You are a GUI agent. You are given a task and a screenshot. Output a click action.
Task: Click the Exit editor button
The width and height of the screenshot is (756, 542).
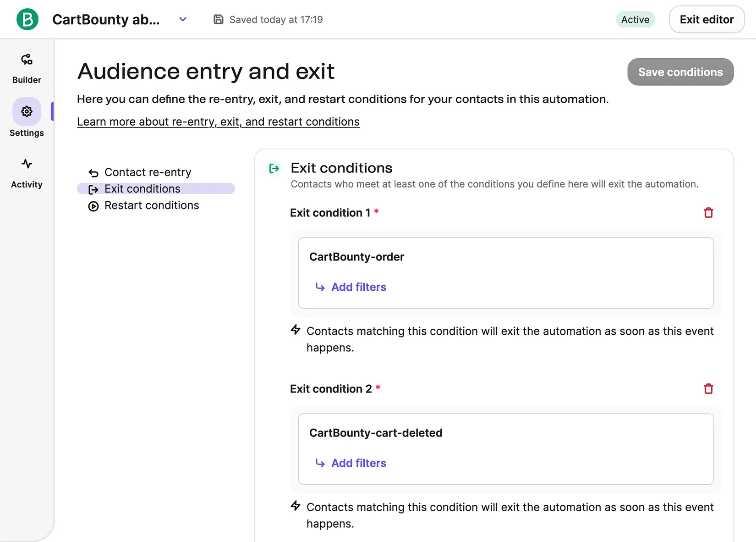(707, 19)
